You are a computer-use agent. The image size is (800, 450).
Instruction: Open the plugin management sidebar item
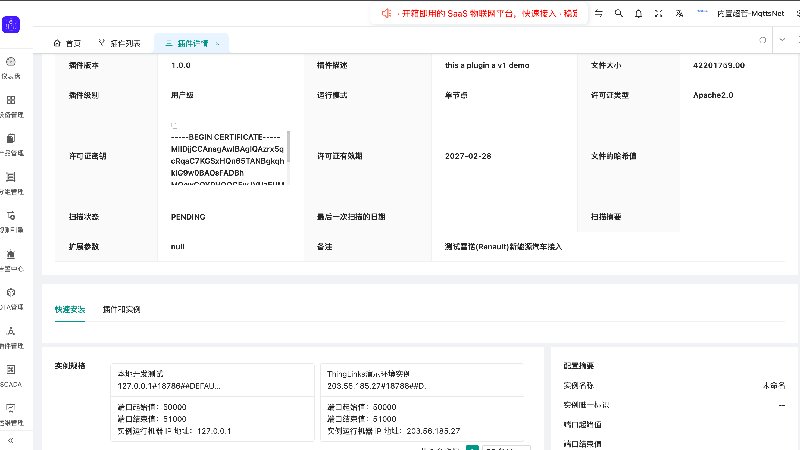[x=11, y=337]
